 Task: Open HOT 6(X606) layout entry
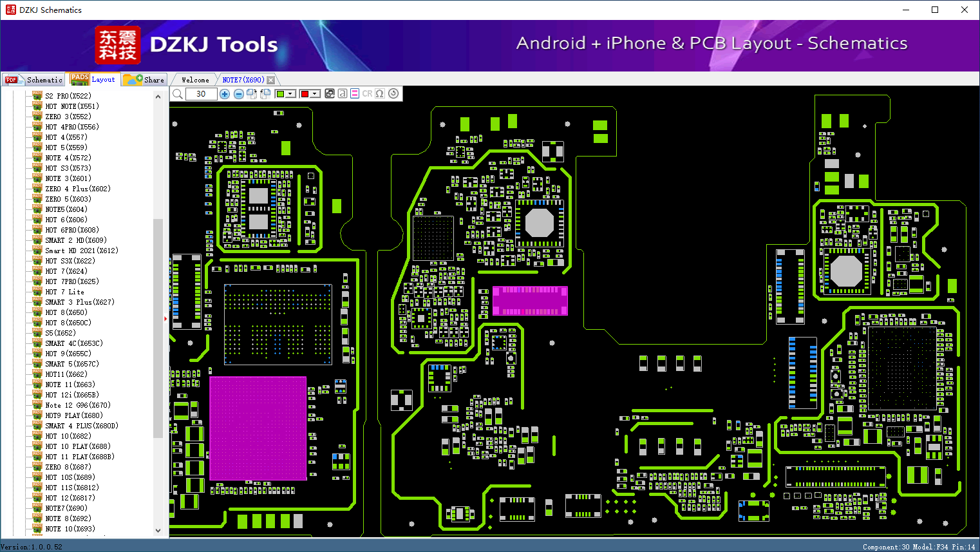66,220
